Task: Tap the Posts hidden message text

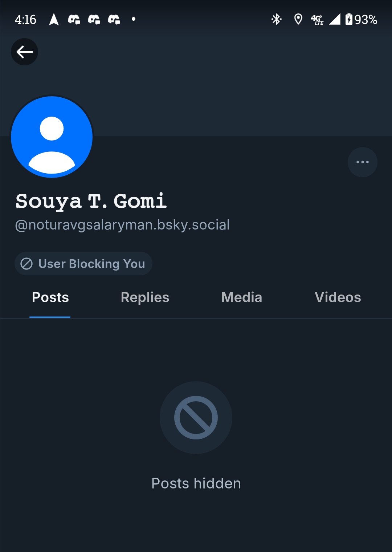Action: tap(196, 483)
